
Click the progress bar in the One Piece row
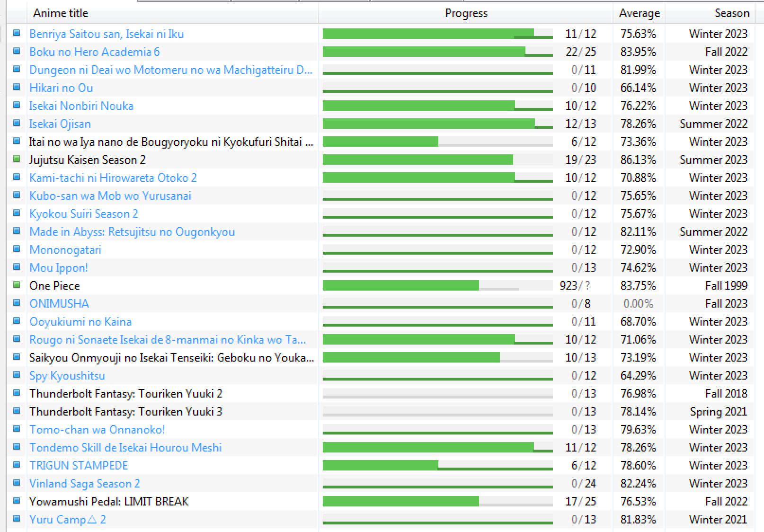click(438, 285)
